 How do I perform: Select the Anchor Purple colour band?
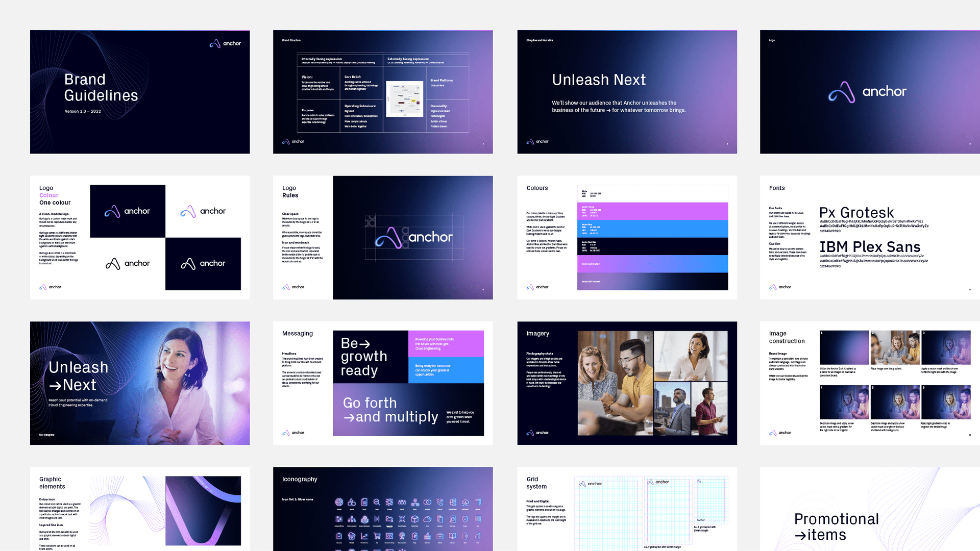point(652,211)
